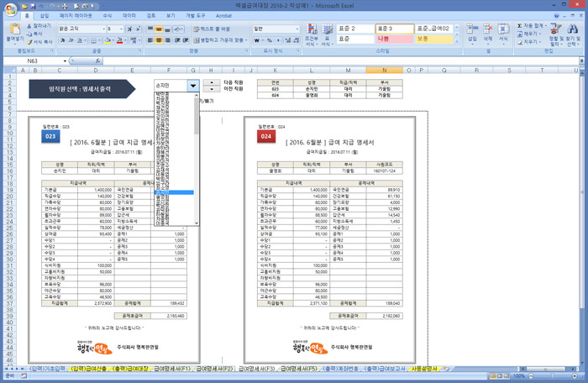Screen dimensions: 588x383
Task: Click Find and Select (찾기 및 선택)
Action: click(573, 34)
